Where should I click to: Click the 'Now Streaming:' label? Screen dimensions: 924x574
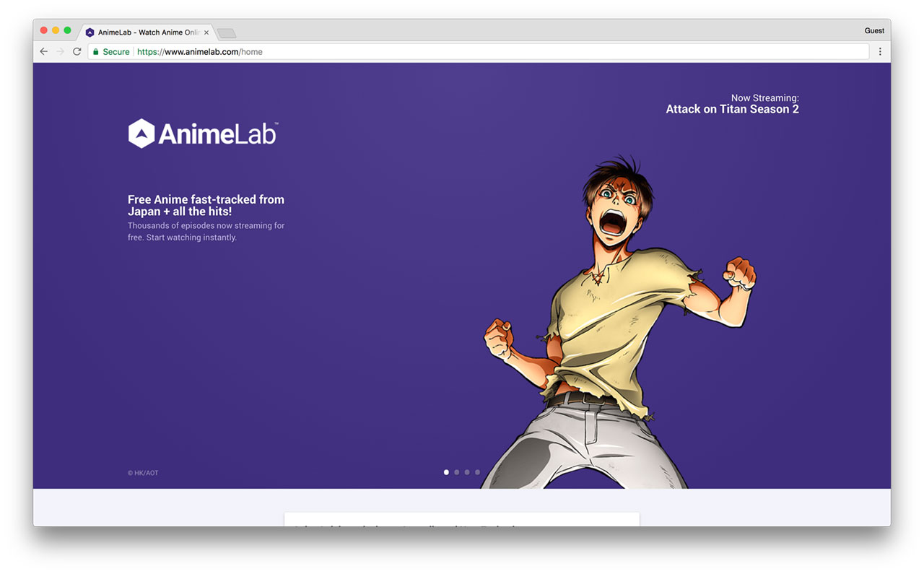764,98
